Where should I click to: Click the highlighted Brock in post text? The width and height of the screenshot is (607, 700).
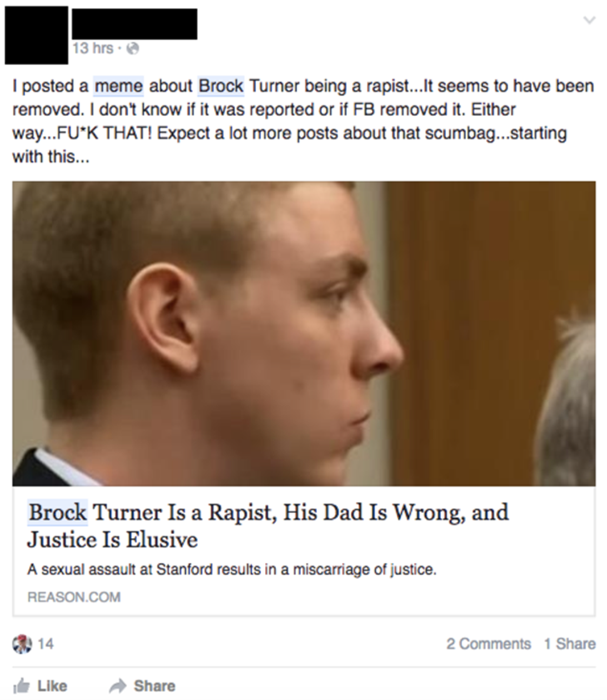click(x=221, y=86)
